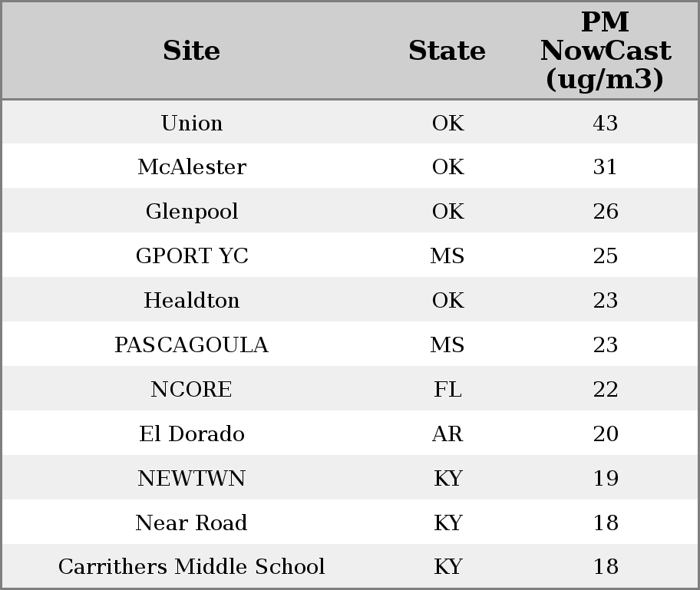Click the FL state cell
Image resolution: width=700 pixels, height=590 pixels.
[447, 389]
